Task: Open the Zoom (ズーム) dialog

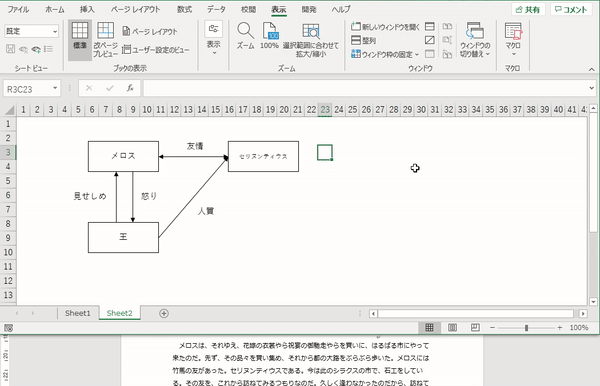Action: click(x=245, y=36)
